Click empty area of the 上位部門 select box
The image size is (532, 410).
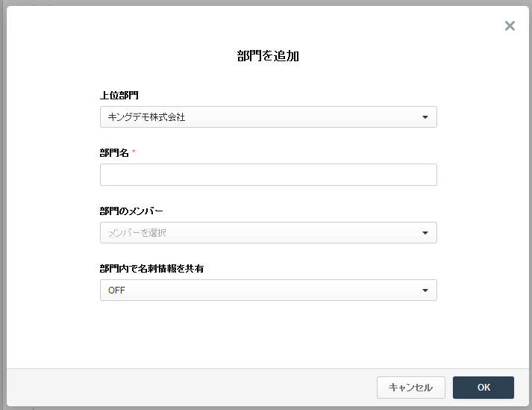(298, 117)
